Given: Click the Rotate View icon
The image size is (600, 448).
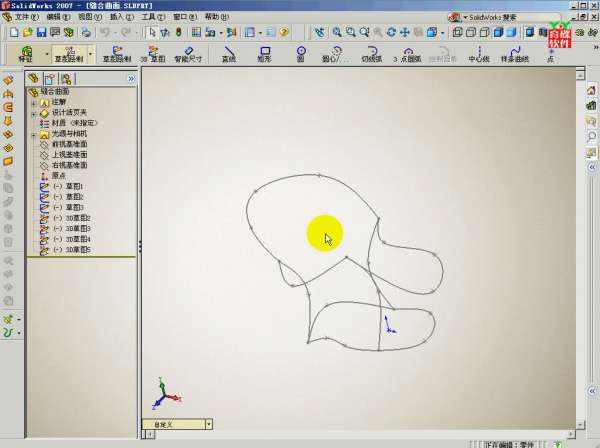Looking at the screenshot, I should coord(391,33).
